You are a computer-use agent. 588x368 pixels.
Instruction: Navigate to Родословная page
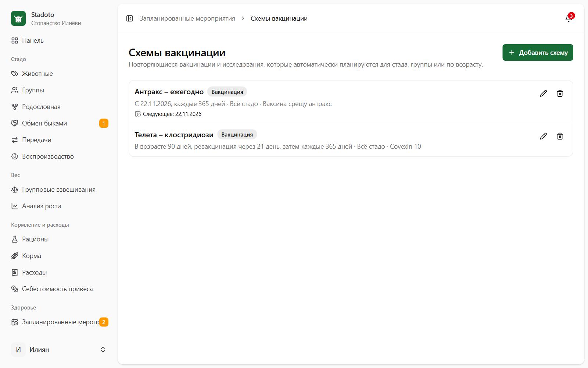click(60, 107)
